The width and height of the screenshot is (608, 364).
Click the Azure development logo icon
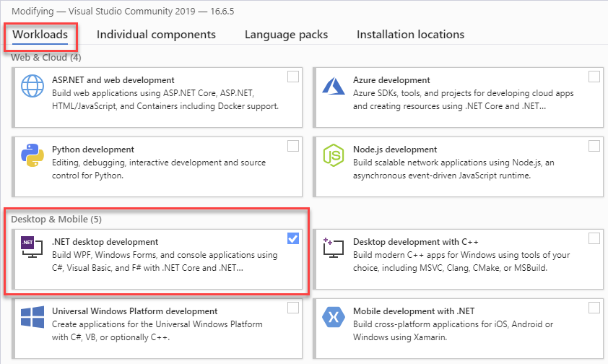click(334, 87)
